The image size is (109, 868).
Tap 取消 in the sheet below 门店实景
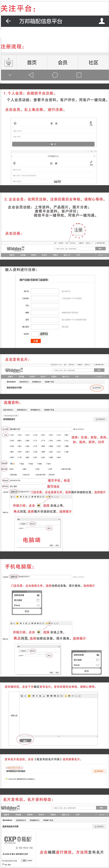(27, 611)
